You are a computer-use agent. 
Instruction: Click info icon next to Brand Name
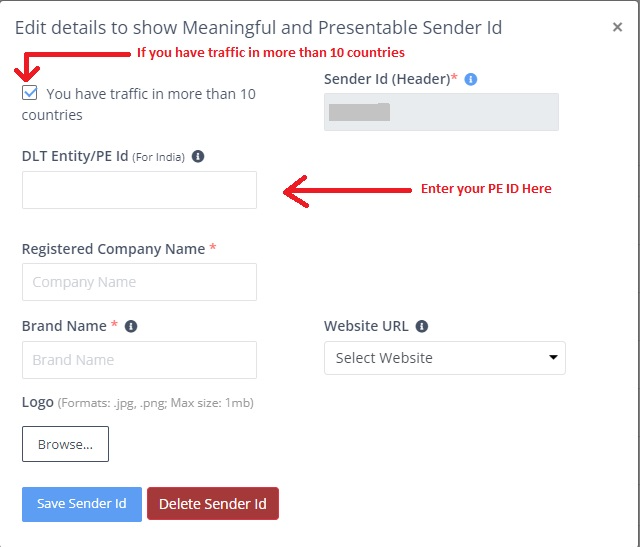131,326
